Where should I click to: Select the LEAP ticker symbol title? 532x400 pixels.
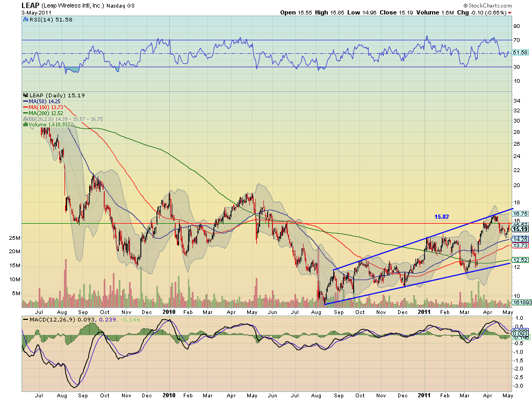click(x=30, y=5)
